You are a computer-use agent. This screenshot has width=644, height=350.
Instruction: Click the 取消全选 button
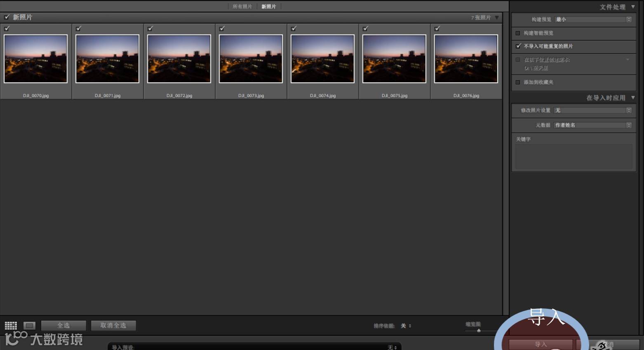(x=113, y=326)
